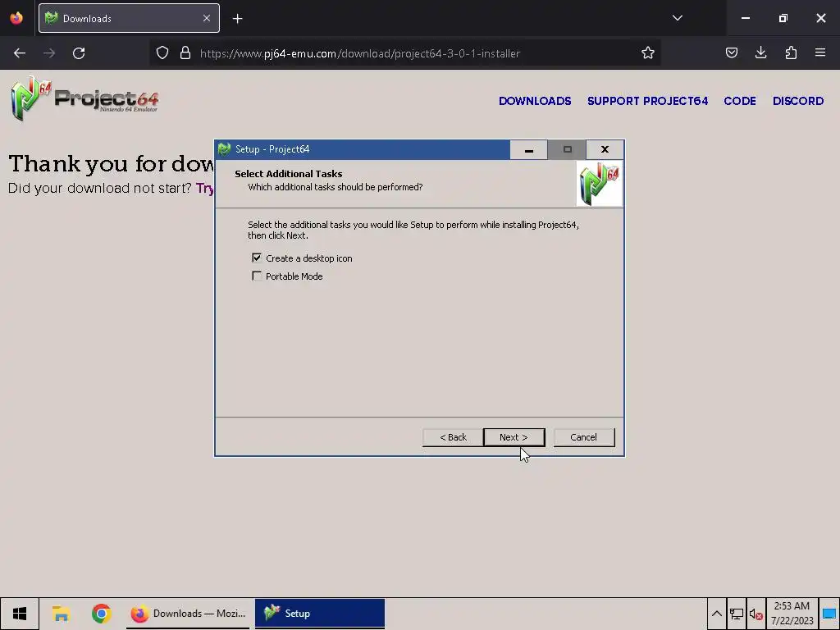The width and height of the screenshot is (840, 630).
Task: Open muted volume tray icon
Action: click(756, 614)
